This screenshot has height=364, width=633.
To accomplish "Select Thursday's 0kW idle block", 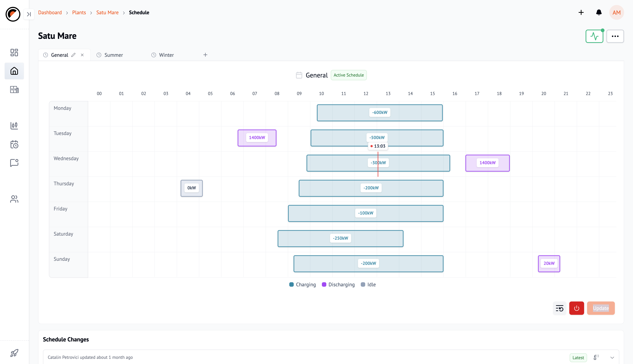I will coord(191,188).
